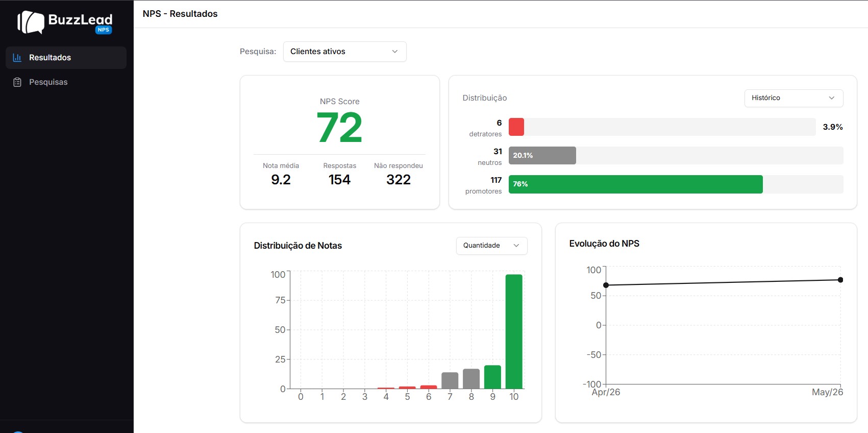
Task: Expand the Clientes ativos survey dropdown
Action: point(345,52)
